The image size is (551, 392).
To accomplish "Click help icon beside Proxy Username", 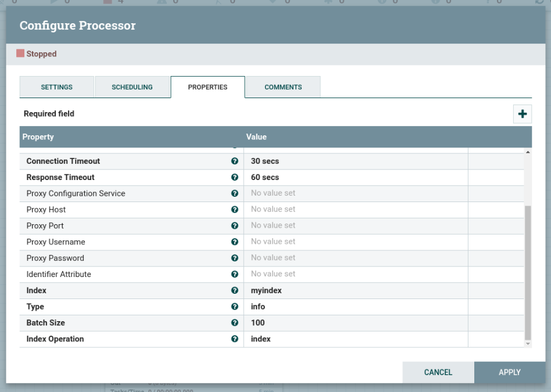I will [235, 242].
